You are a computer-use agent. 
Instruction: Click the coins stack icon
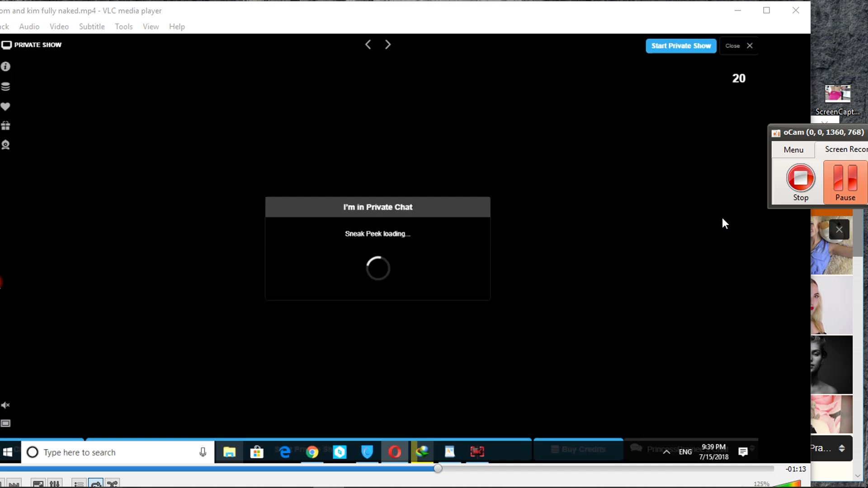(5, 87)
